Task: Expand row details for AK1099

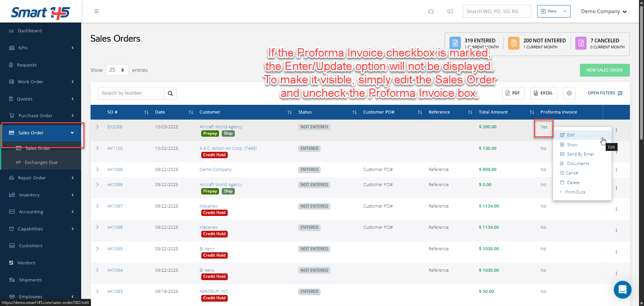Action: (x=97, y=170)
